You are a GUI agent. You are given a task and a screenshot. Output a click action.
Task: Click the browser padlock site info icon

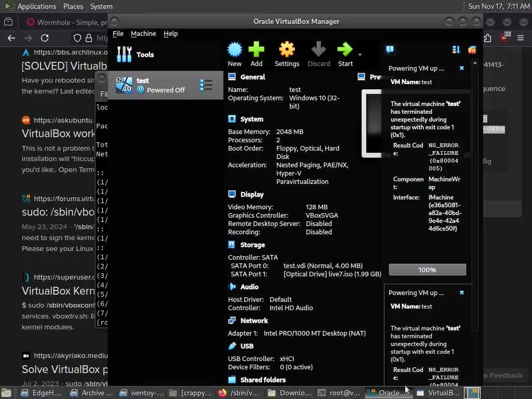point(89,38)
